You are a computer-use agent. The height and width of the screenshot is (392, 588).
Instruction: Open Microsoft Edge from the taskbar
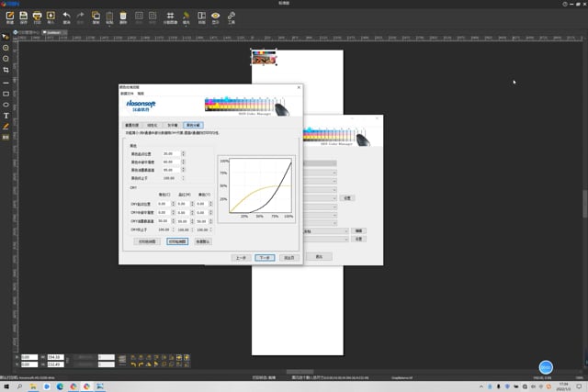pyautogui.click(x=60, y=386)
